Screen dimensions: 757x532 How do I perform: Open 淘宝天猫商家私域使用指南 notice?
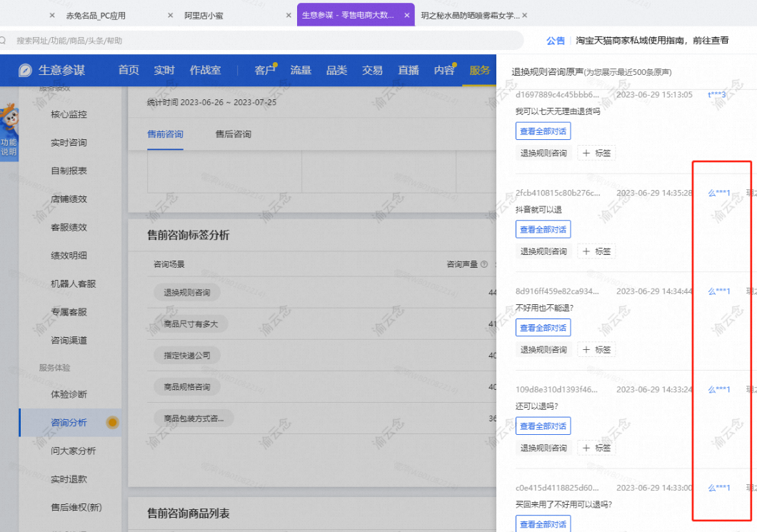click(652, 41)
